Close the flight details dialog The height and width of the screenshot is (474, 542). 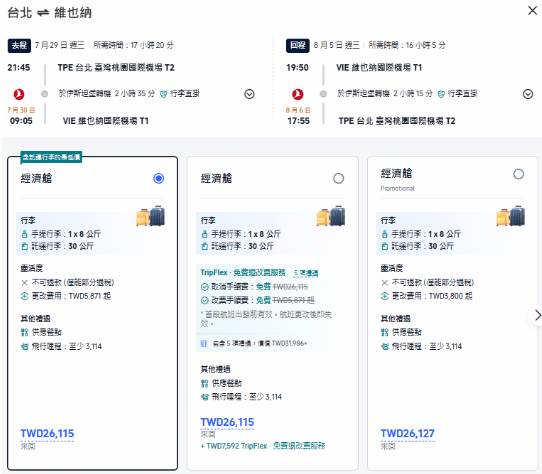(x=533, y=11)
